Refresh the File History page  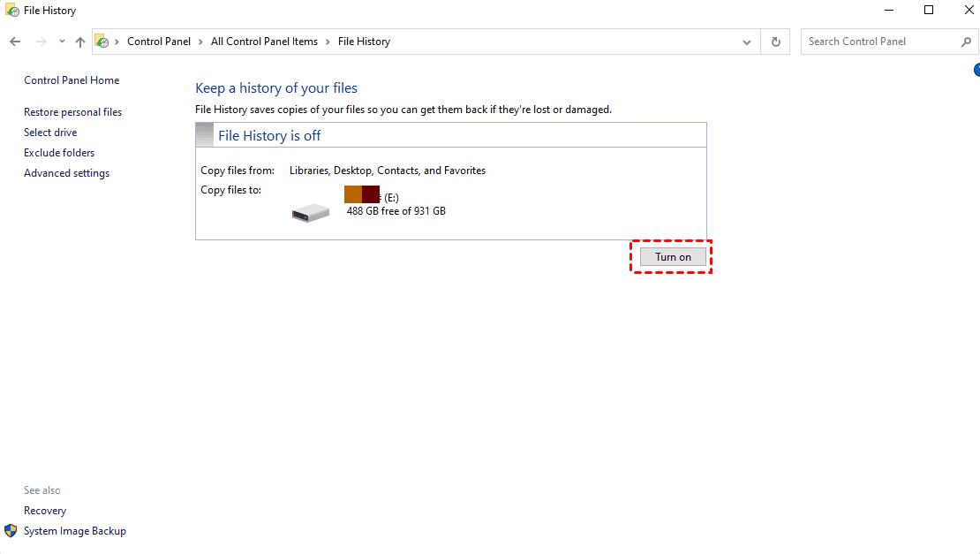776,42
